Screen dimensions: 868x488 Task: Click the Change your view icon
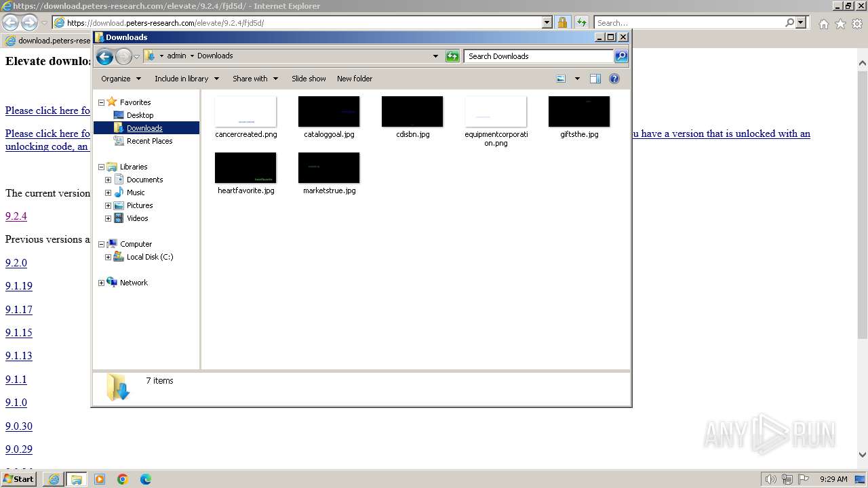[x=561, y=79]
